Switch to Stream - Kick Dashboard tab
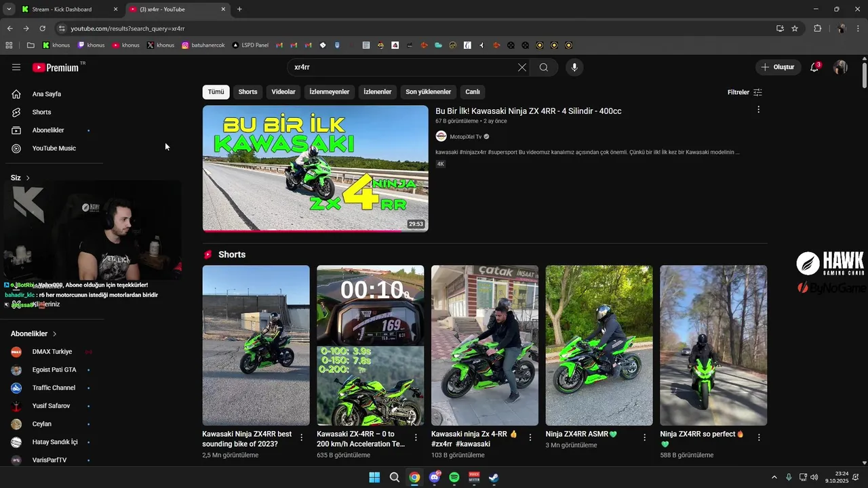 coord(68,9)
